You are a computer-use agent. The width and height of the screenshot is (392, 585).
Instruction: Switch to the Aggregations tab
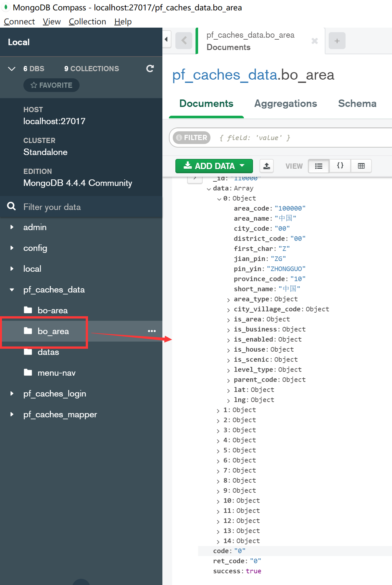(x=285, y=103)
